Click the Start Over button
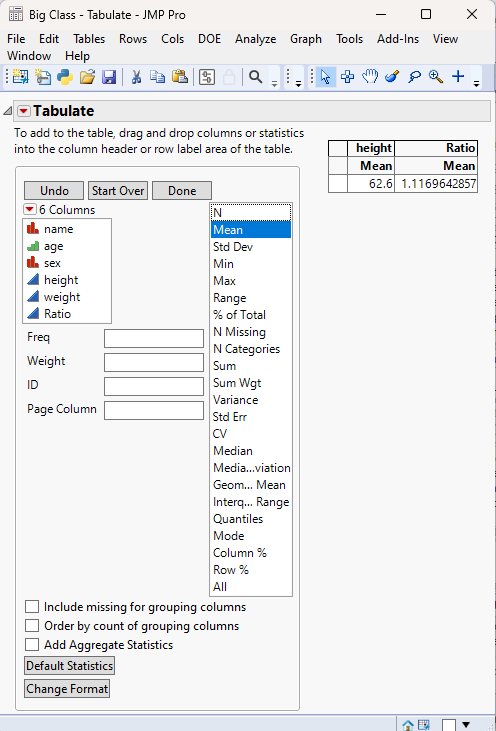Screen dimensions: 496x731 118,191
